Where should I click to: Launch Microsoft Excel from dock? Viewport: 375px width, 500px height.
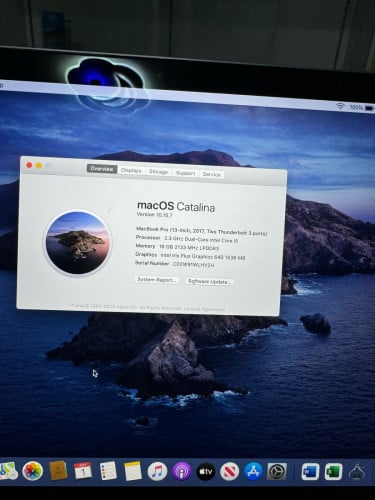[333, 472]
